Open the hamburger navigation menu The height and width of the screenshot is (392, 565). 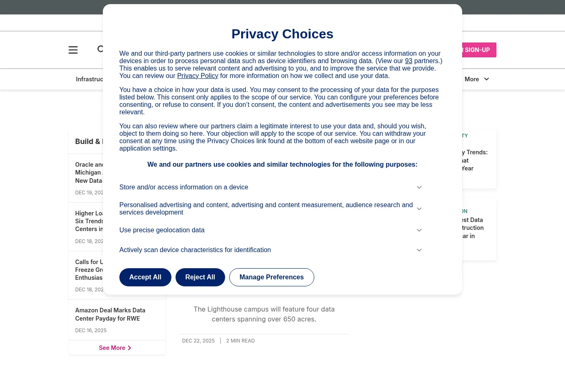(73, 50)
